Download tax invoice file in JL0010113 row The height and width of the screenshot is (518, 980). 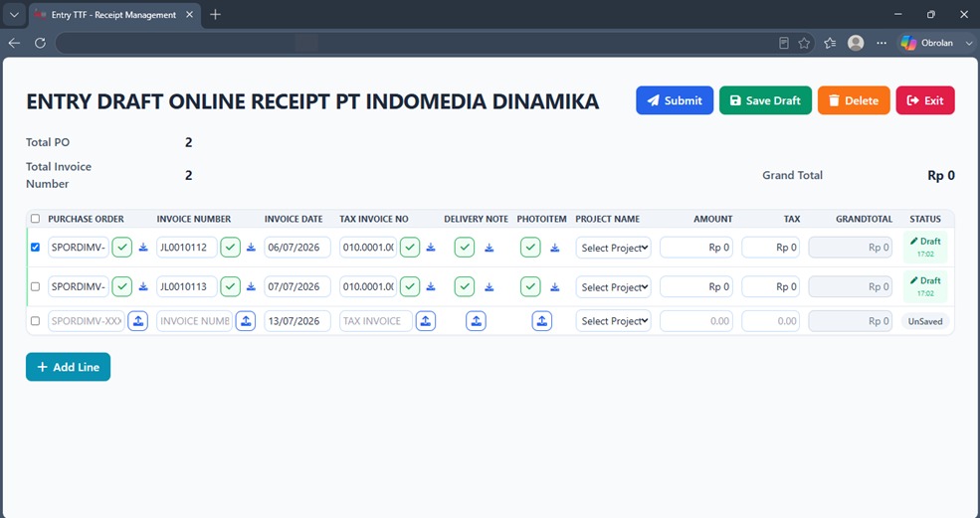click(x=431, y=286)
